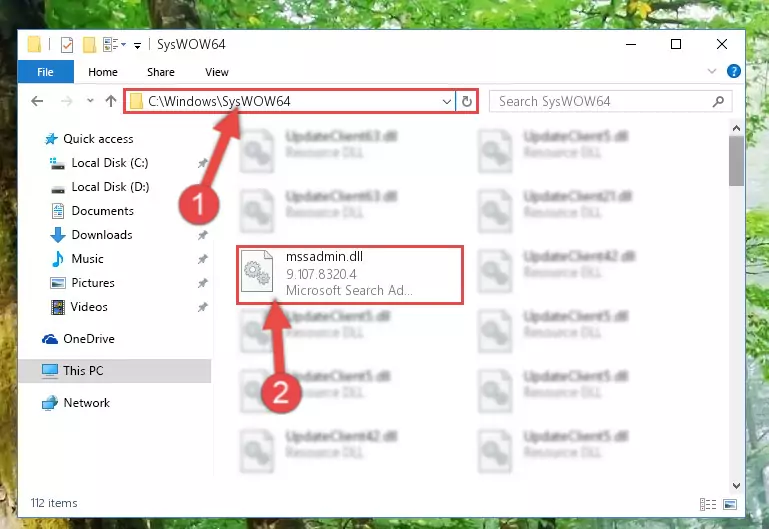769x529 pixels.
Task: Select Network in the navigation pane
Action: click(87, 403)
